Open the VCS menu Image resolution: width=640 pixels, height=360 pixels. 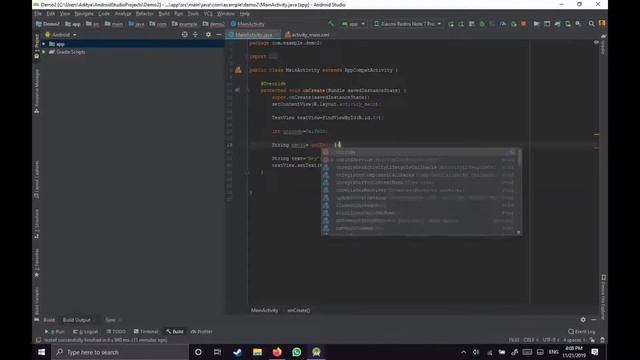click(208, 13)
